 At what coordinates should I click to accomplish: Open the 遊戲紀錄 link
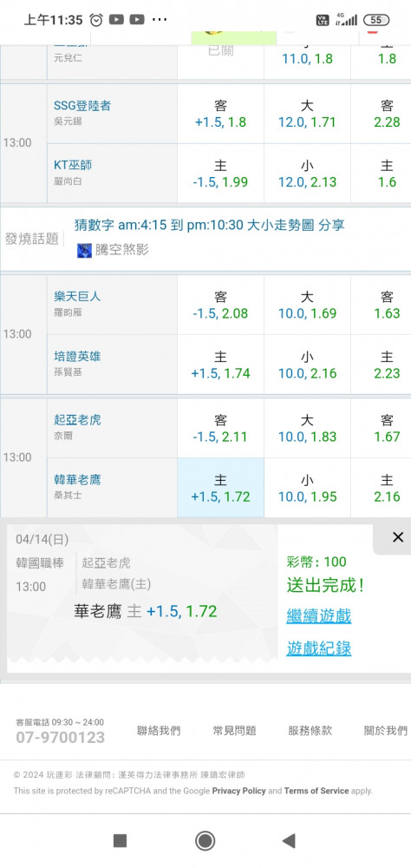pyautogui.click(x=318, y=648)
